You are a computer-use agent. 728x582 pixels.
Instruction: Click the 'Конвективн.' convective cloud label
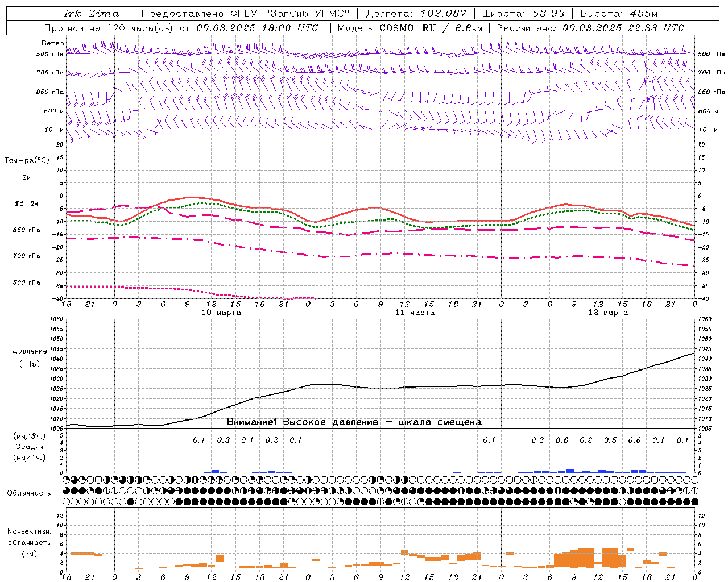click(29, 531)
